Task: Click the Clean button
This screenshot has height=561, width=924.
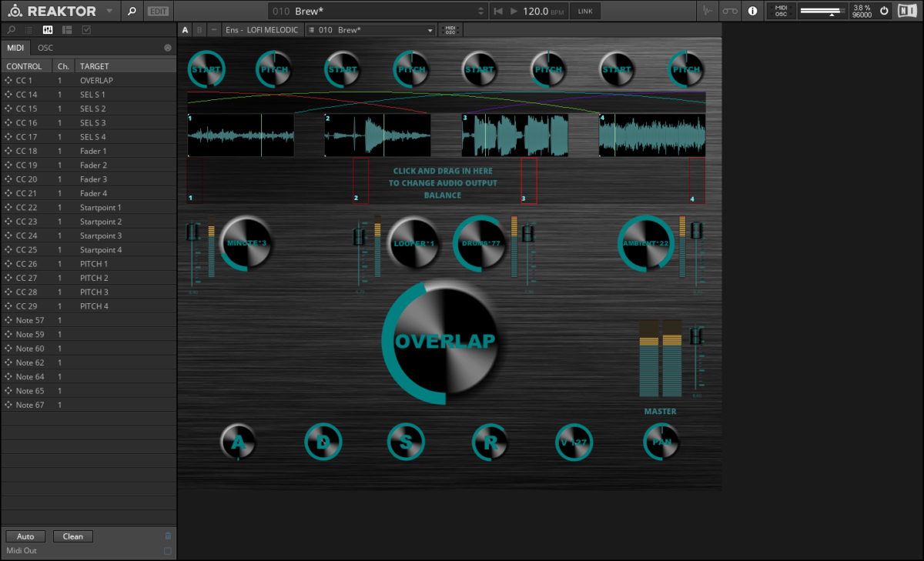Action: (73, 536)
